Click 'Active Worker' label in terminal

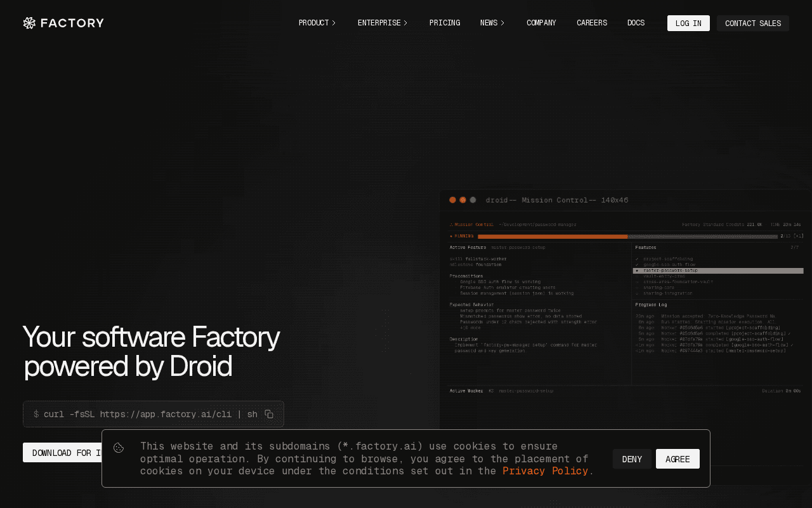coord(466,391)
